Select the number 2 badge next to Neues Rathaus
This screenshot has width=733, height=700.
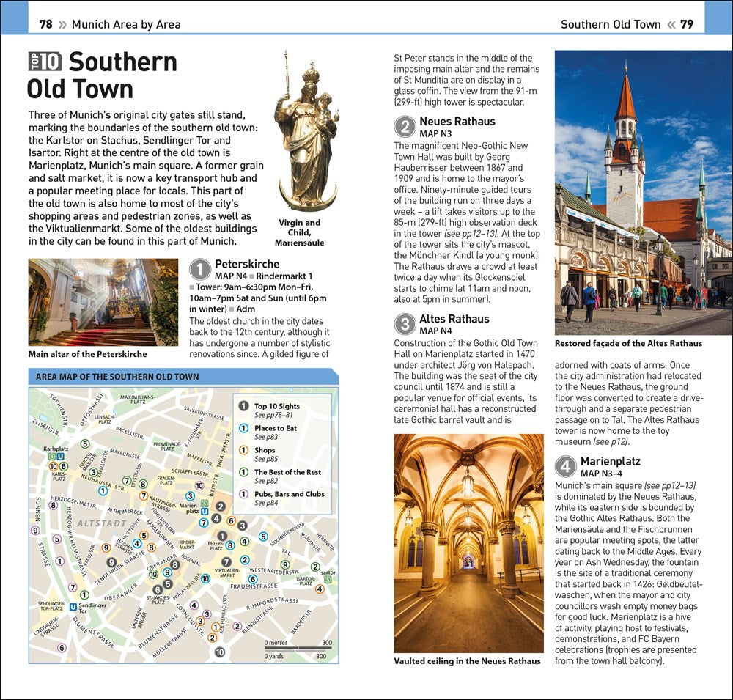coord(405,127)
